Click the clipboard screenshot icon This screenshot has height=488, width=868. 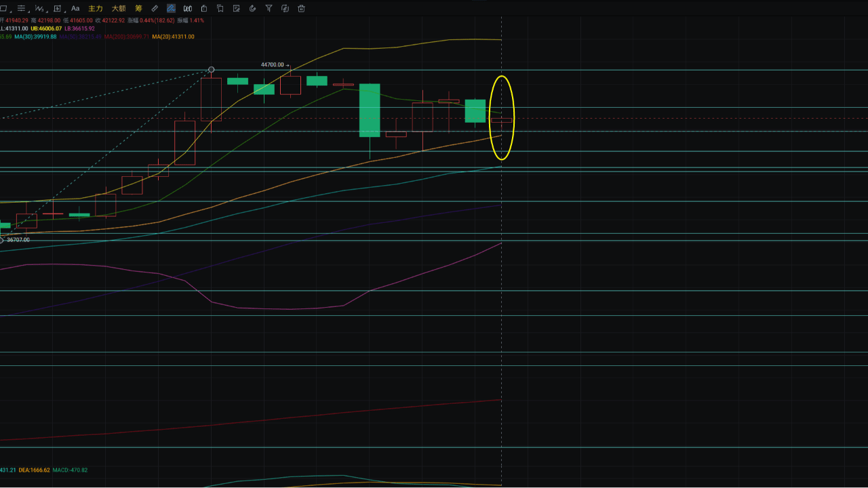tap(205, 8)
